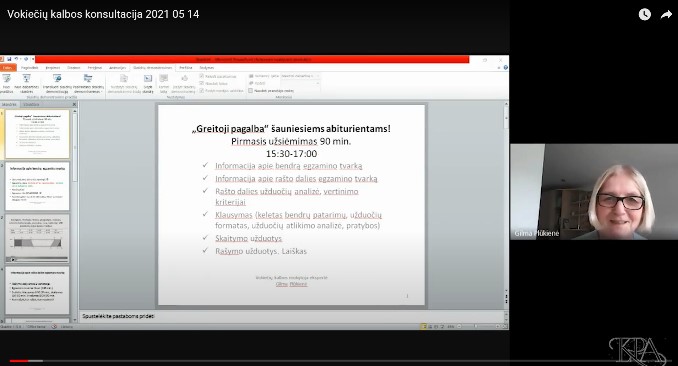
Task: Enable presenter view checkbox in Monitoriai group
Action: (250, 90)
